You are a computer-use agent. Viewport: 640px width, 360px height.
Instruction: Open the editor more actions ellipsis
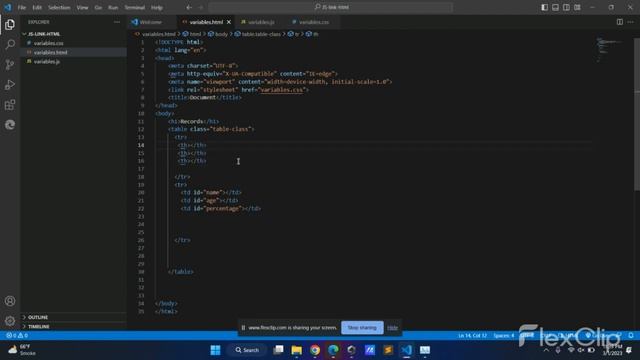pyautogui.click(x=631, y=22)
